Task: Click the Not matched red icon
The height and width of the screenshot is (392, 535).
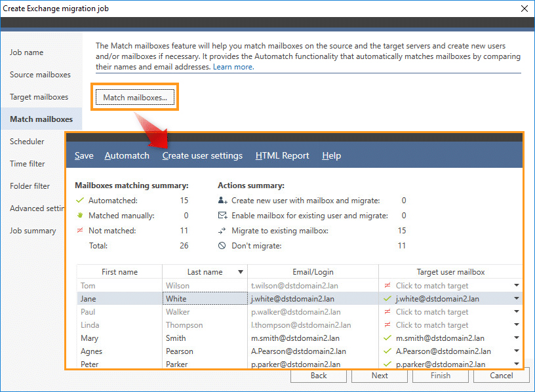Action: pos(80,230)
